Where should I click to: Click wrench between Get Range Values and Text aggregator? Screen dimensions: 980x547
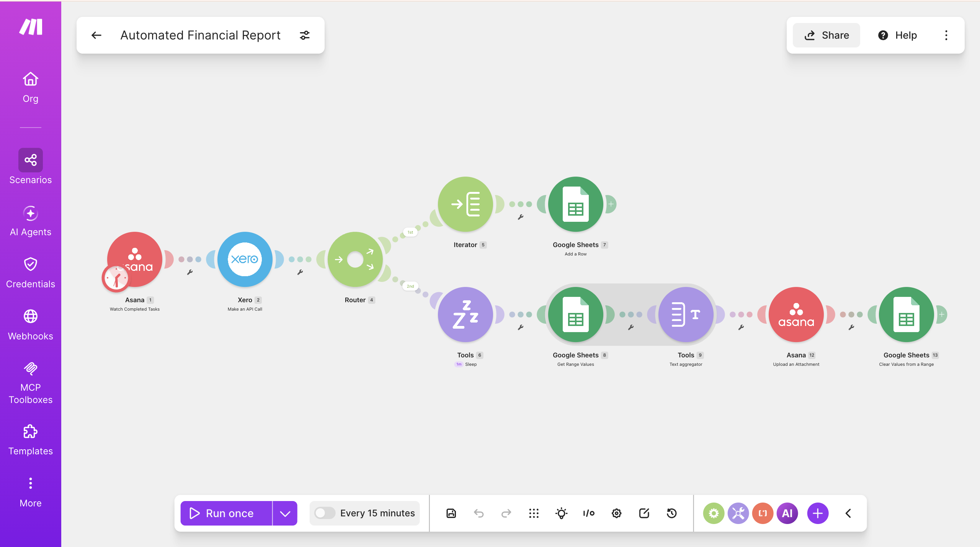[631, 327]
